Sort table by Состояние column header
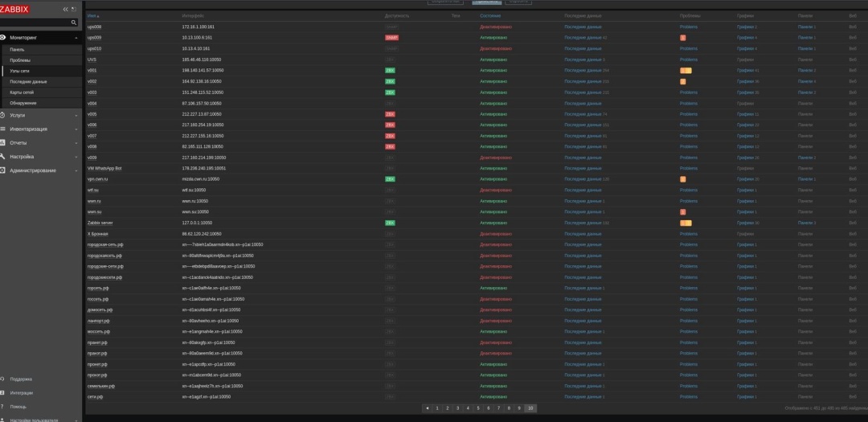 (490, 15)
